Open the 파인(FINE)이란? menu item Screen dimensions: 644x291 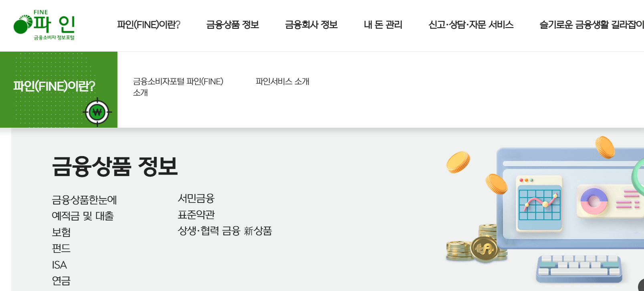(x=149, y=25)
